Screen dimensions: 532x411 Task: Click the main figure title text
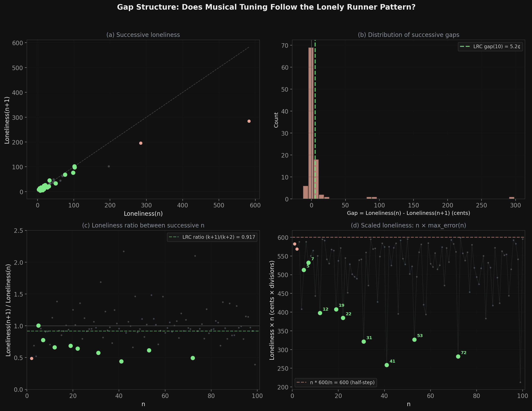(266, 7)
